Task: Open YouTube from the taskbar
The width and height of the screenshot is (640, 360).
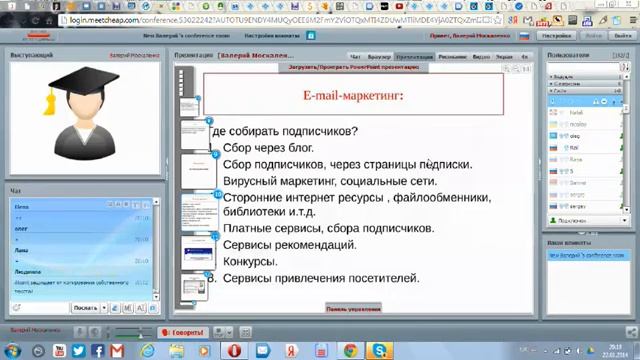Action: [59, 351]
